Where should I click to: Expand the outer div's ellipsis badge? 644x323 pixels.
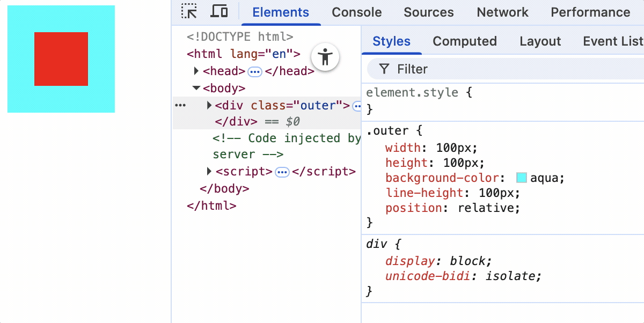[357, 106]
